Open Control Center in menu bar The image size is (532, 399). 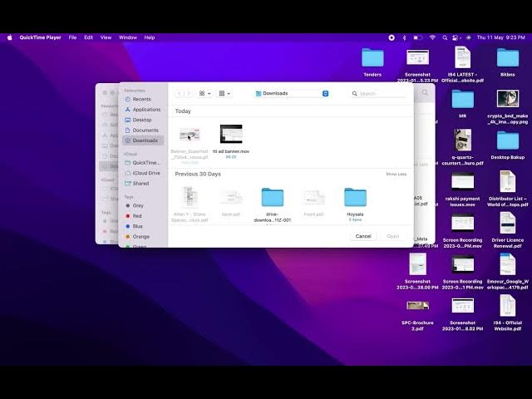click(x=456, y=37)
